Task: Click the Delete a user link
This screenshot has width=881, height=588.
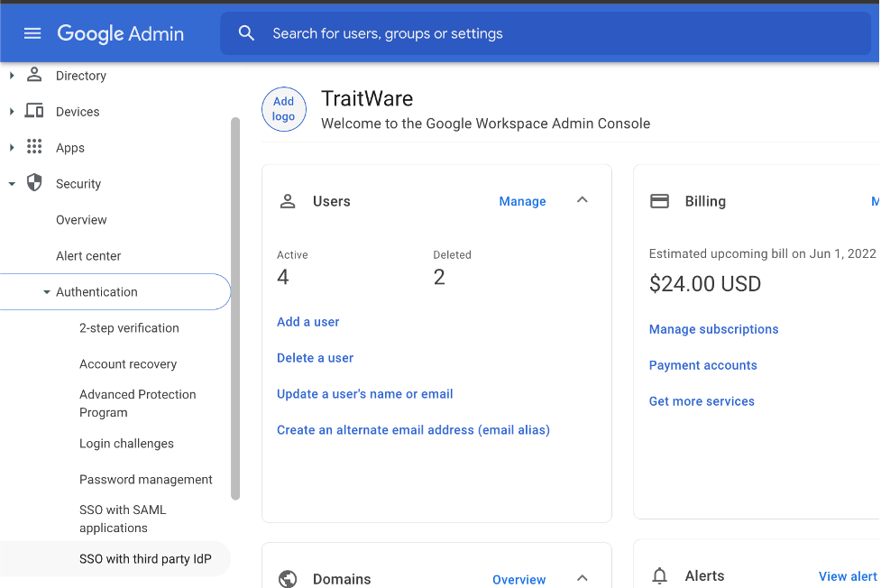Action: [x=316, y=358]
